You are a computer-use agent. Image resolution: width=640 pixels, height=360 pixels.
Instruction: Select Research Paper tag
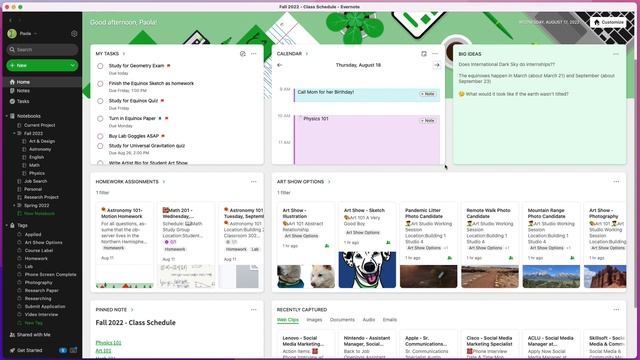pos(41,291)
